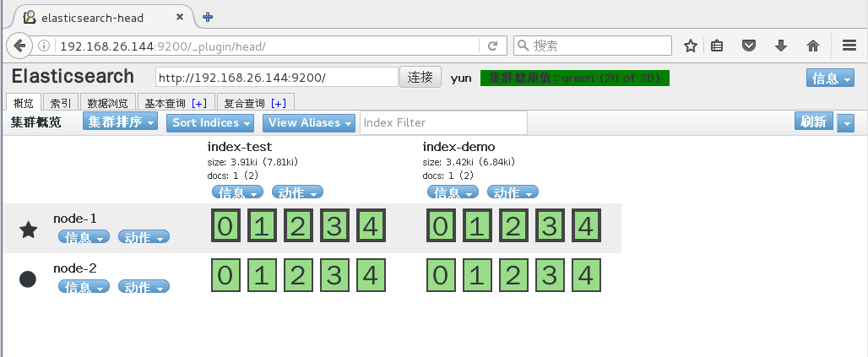Image resolution: width=868 pixels, height=357 pixels.
Task: Select shard 4 of index-demo on node-1
Action: pos(586,226)
